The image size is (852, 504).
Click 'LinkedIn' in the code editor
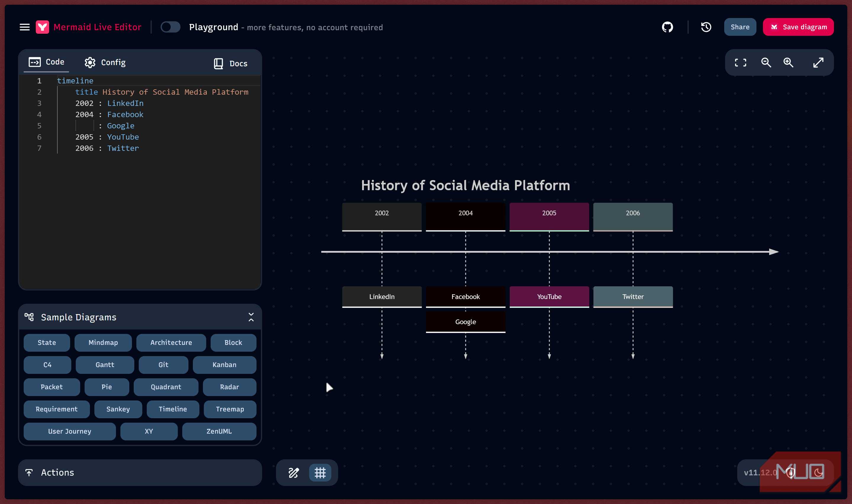[125, 103]
